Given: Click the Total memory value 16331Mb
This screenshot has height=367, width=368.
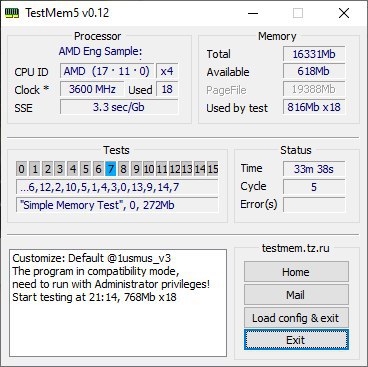Looking at the screenshot, I should pos(314,54).
